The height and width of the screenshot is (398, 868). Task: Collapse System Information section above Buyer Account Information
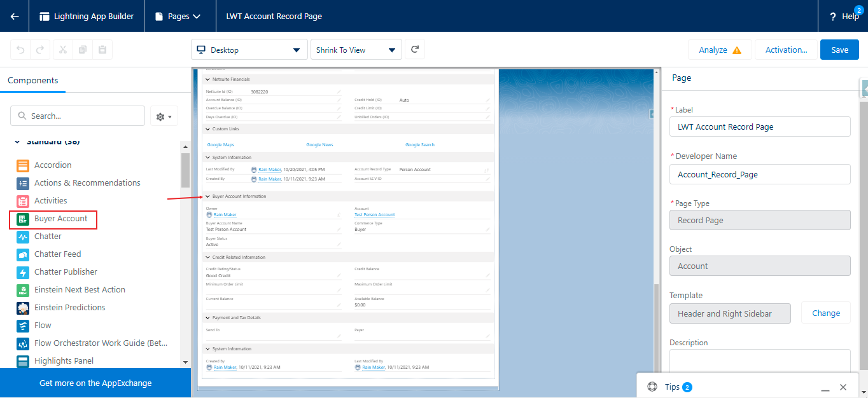tap(207, 158)
